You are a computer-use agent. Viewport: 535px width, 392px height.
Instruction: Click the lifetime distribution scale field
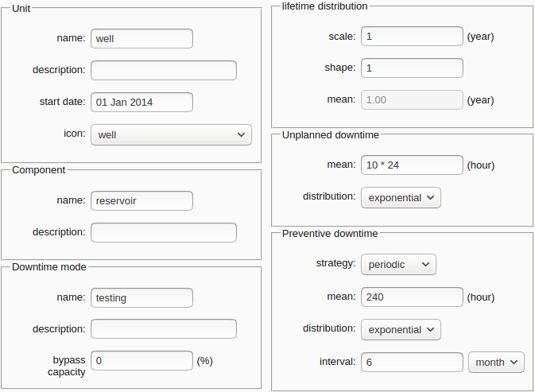coord(412,37)
